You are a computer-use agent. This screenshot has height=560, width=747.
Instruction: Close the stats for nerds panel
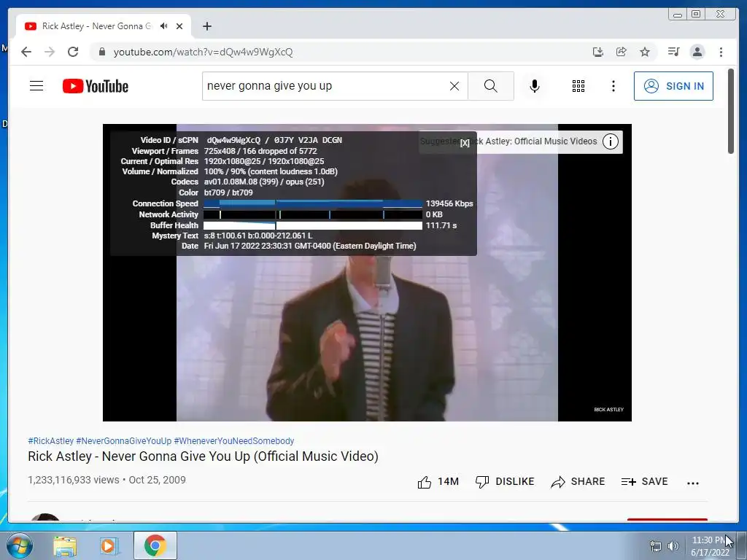click(465, 143)
